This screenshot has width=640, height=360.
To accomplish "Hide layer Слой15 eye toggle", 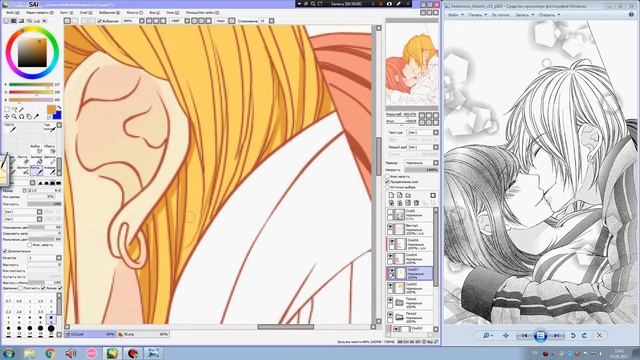I will (390, 286).
